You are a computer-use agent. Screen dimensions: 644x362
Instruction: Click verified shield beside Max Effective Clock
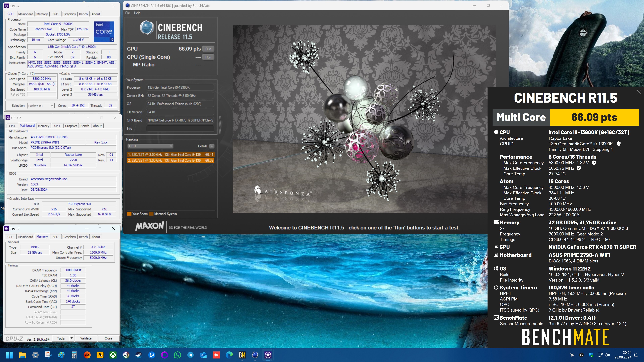[x=579, y=168]
